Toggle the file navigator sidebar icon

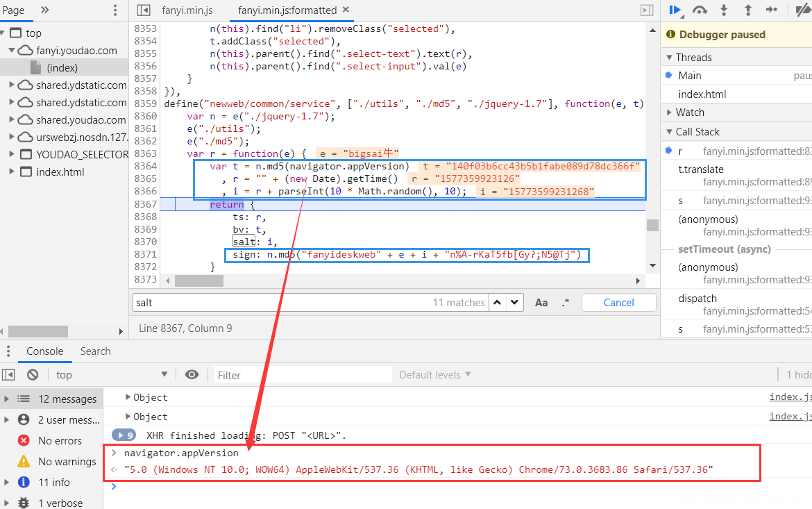coord(144,10)
